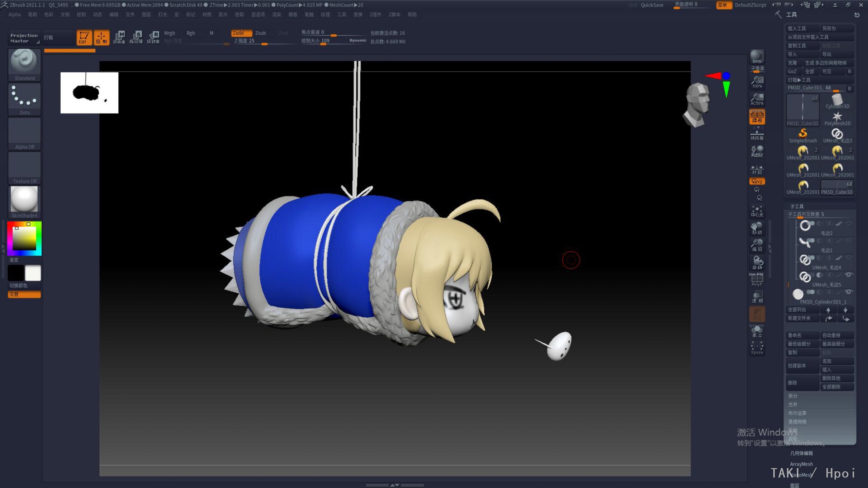Click the 移动 canvas move icon
The width and height of the screenshot is (868, 488).
pos(757,229)
